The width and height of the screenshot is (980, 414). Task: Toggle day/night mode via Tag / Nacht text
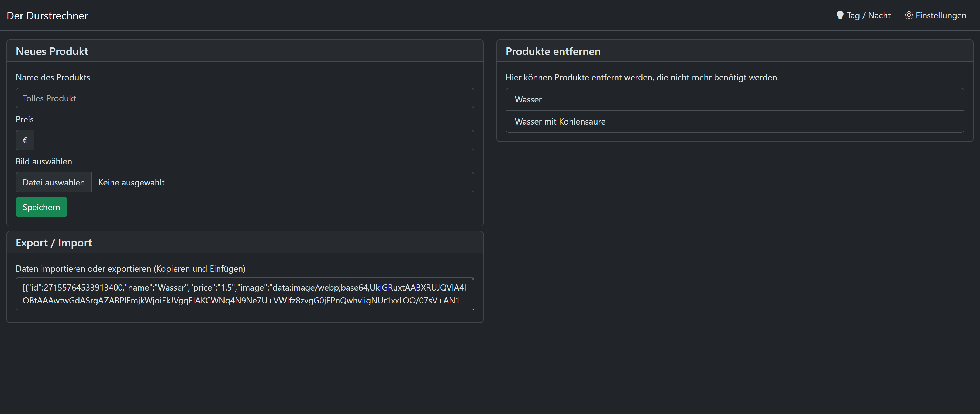(868, 16)
